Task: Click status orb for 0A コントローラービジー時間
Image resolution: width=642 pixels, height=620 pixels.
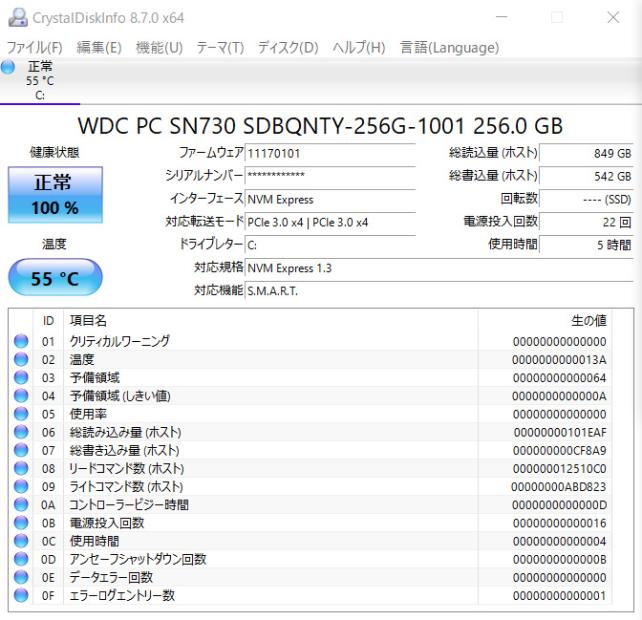Action: point(21,505)
